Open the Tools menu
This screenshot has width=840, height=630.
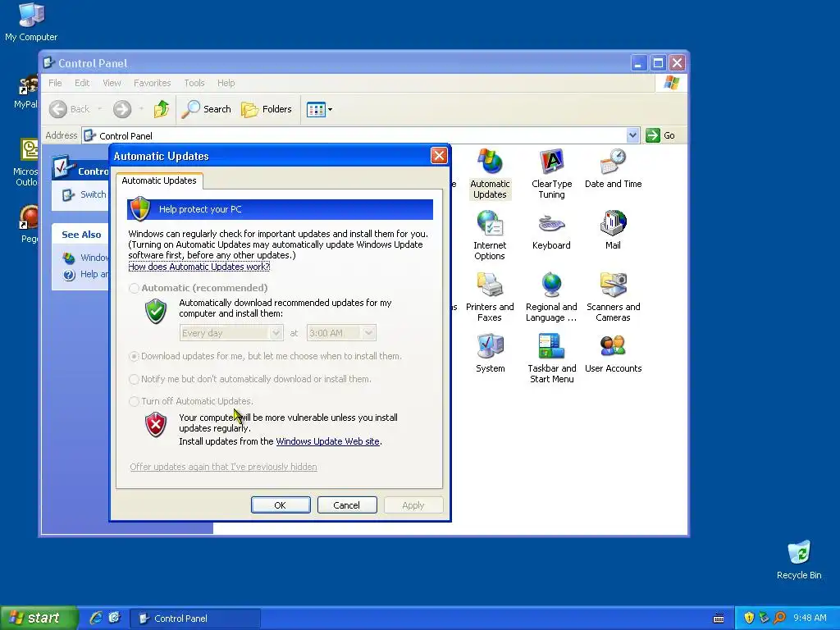194,83
